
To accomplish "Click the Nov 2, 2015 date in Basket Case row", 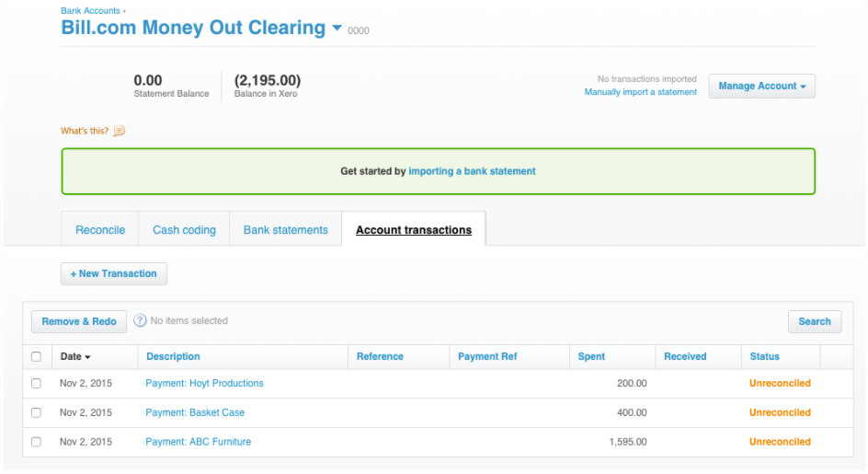I will tap(86, 412).
